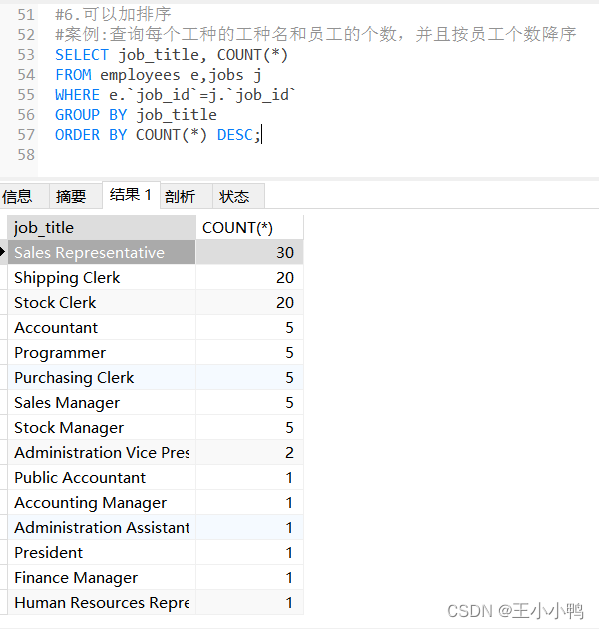Select the President cell

(102, 552)
